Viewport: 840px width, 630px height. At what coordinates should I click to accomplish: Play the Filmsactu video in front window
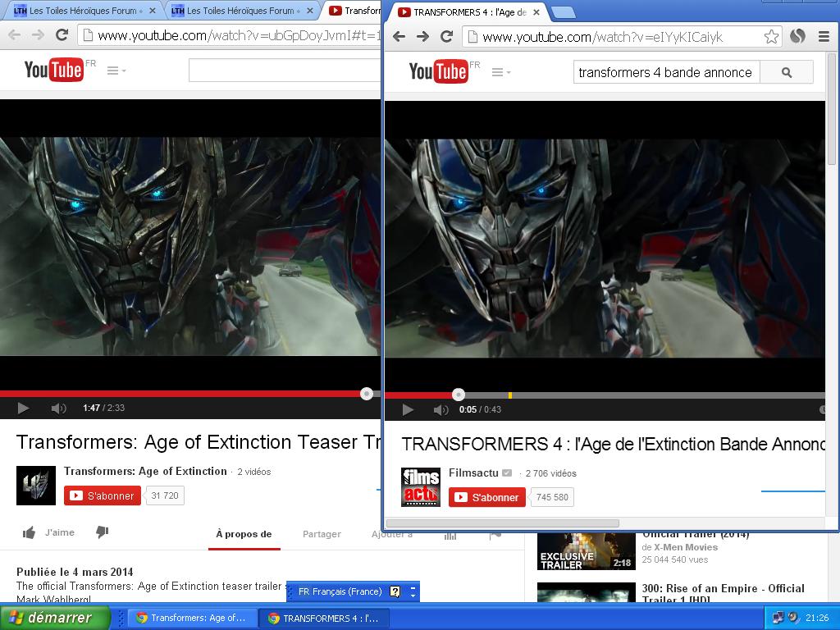pos(408,410)
